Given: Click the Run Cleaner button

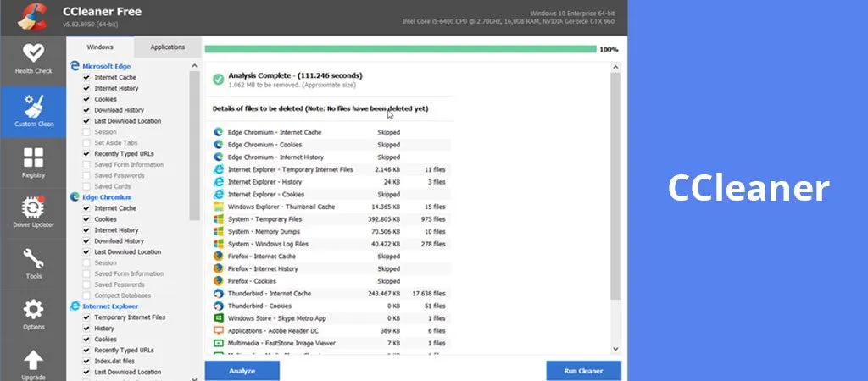Looking at the screenshot, I should [583, 371].
